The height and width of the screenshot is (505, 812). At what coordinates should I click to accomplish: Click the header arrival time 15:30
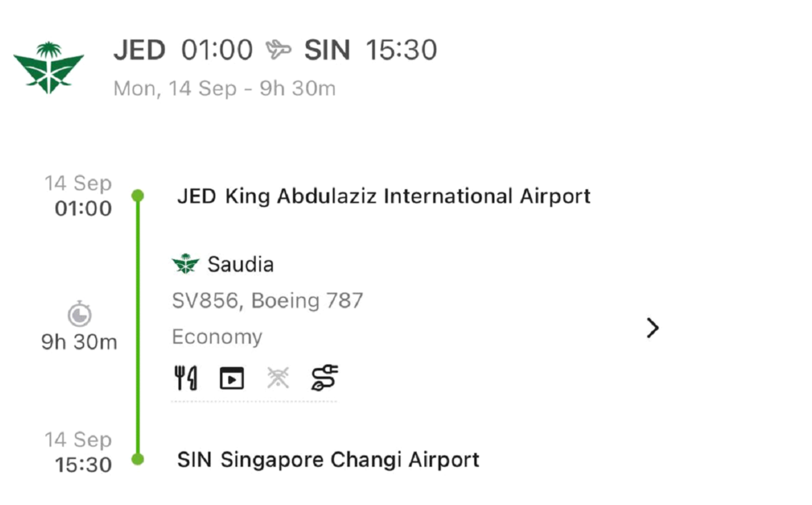(x=401, y=50)
